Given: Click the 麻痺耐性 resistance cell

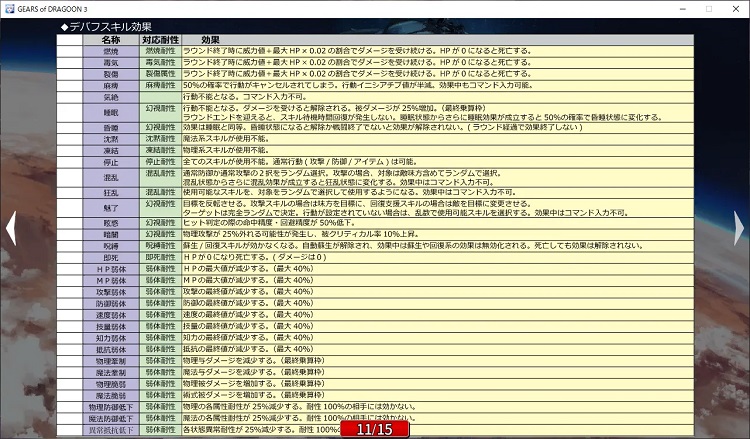Looking at the screenshot, I should pyautogui.click(x=160, y=86).
